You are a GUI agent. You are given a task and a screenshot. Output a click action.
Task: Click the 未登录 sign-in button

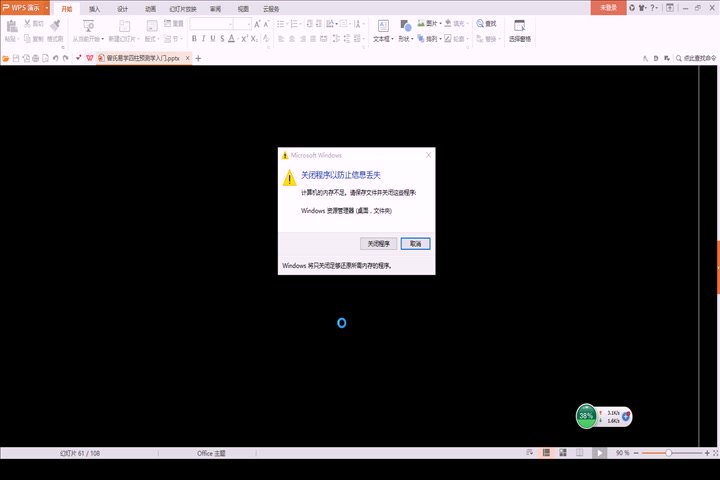click(608, 8)
